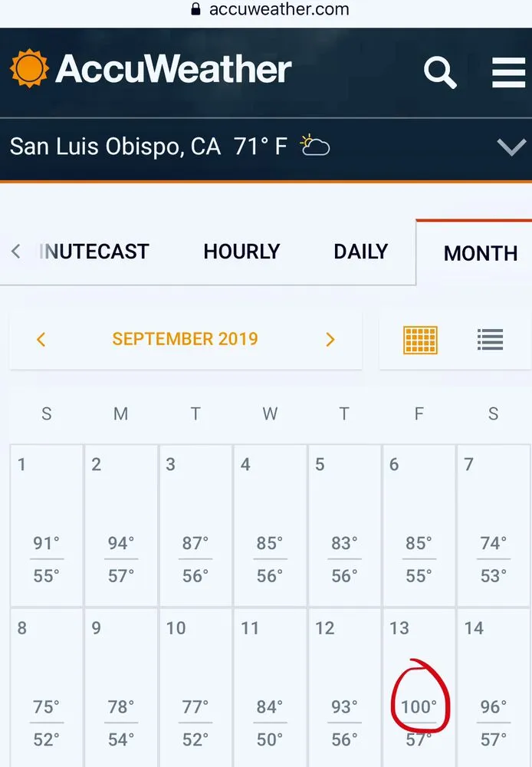Select the Hourly tab
Screen dimensions: 532x767
tap(241, 252)
